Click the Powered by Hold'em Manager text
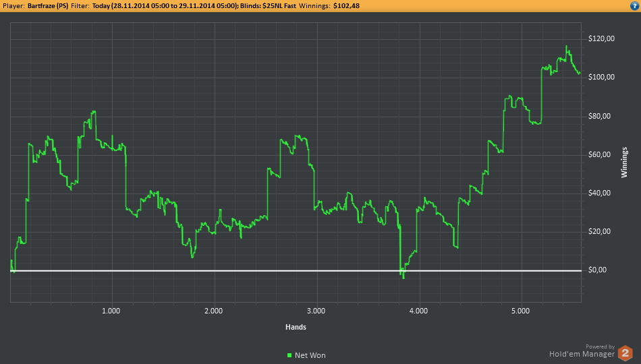641x364 pixels. coord(582,351)
